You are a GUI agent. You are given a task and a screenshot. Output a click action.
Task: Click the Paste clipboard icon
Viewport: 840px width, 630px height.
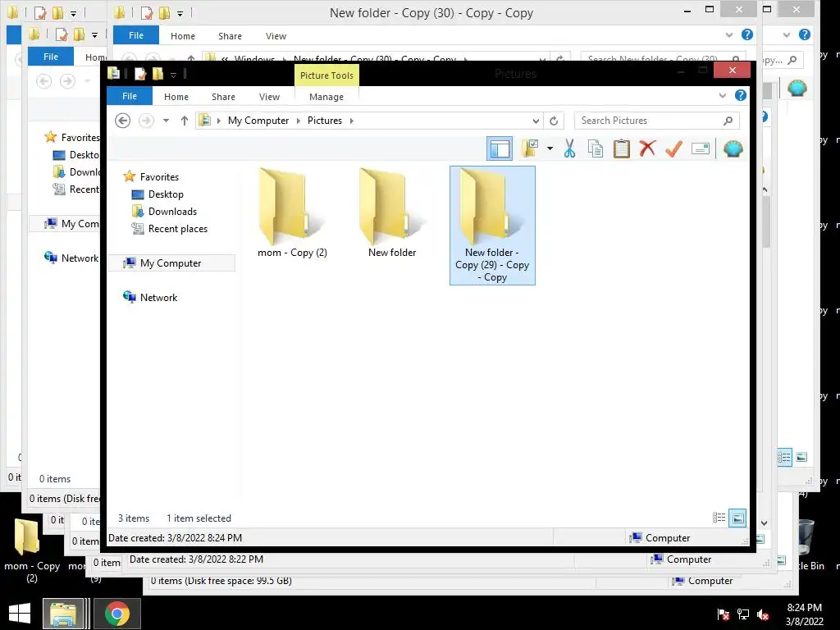coord(622,148)
